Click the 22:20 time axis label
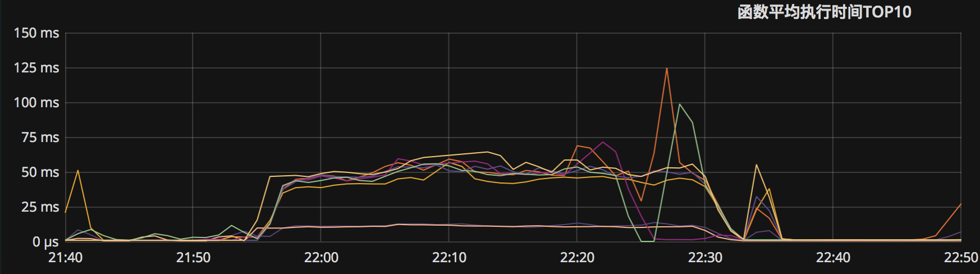This screenshot has height=274, width=980. [577, 258]
